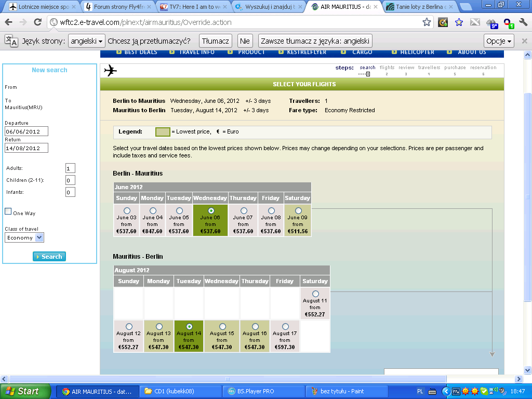Image resolution: width=532 pixels, height=399 pixels.
Task: Open the Economy class of travel dropdown
Action: coord(24,237)
